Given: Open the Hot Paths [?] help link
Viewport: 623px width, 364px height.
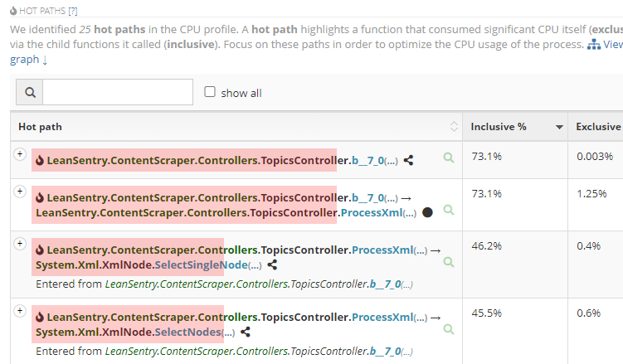Looking at the screenshot, I should (73, 11).
